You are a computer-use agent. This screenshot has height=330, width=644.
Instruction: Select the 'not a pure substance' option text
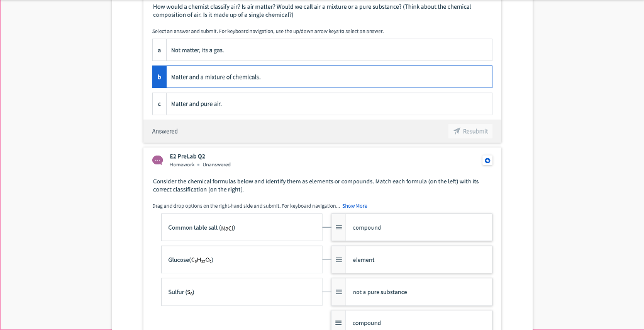(x=380, y=292)
